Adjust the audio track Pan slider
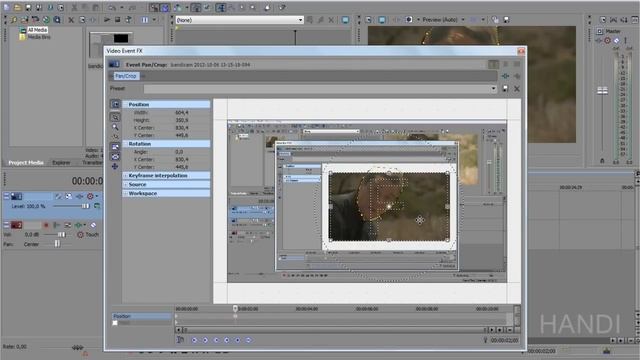 pyautogui.click(x=57, y=244)
